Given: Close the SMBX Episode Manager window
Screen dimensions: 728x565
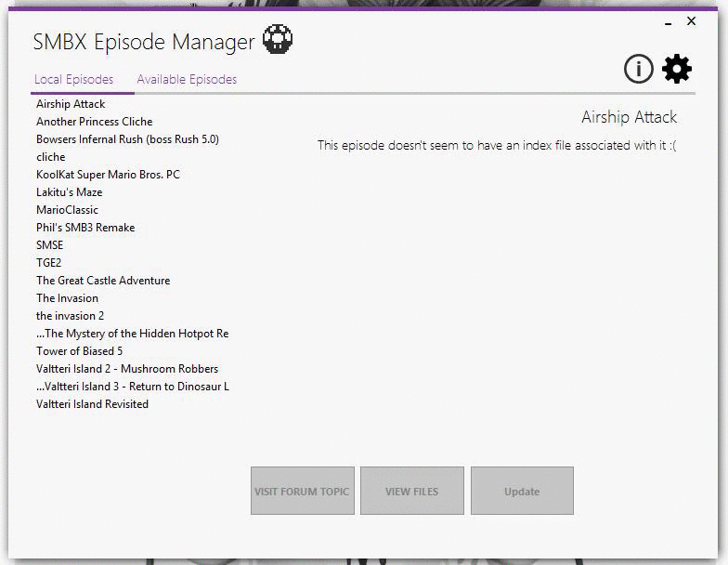Looking at the screenshot, I should coord(691,20).
